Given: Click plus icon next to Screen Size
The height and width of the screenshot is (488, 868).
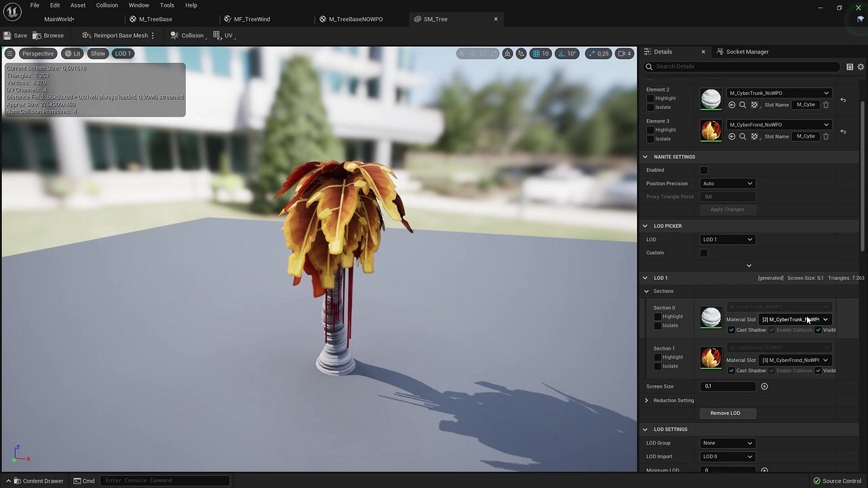Looking at the screenshot, I should coord(764,386).
